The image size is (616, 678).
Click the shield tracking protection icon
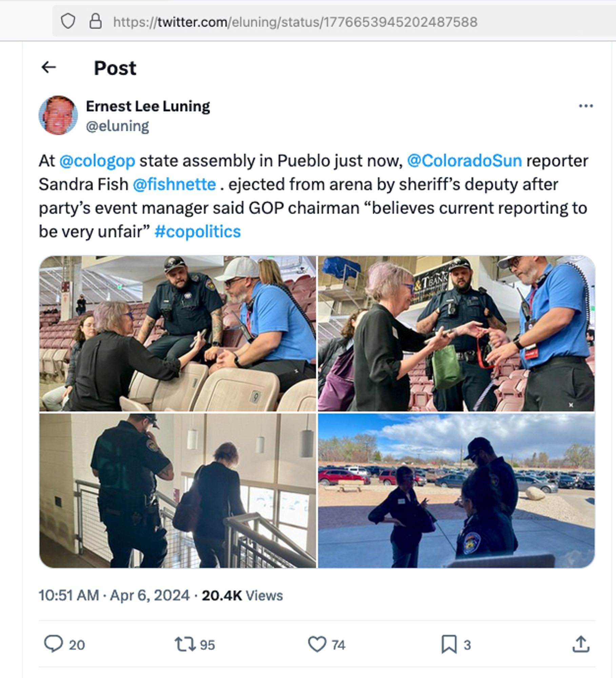tap(68, 22)
